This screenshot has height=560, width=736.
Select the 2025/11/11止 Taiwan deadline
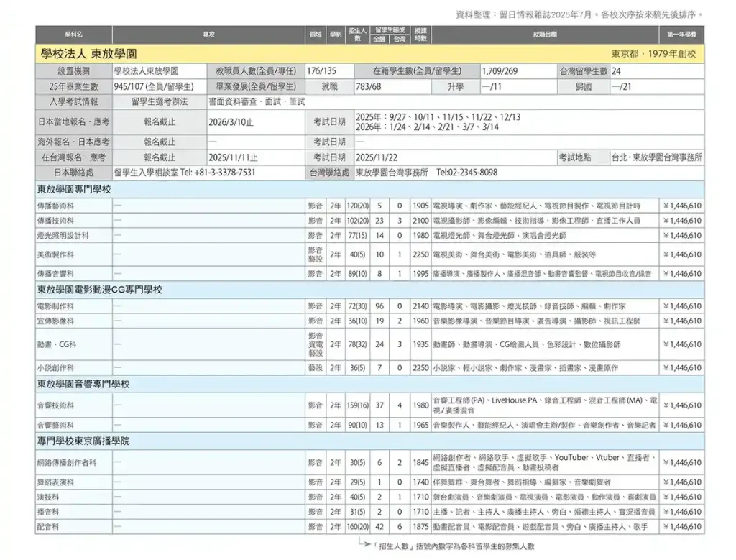tap(234, 157)
